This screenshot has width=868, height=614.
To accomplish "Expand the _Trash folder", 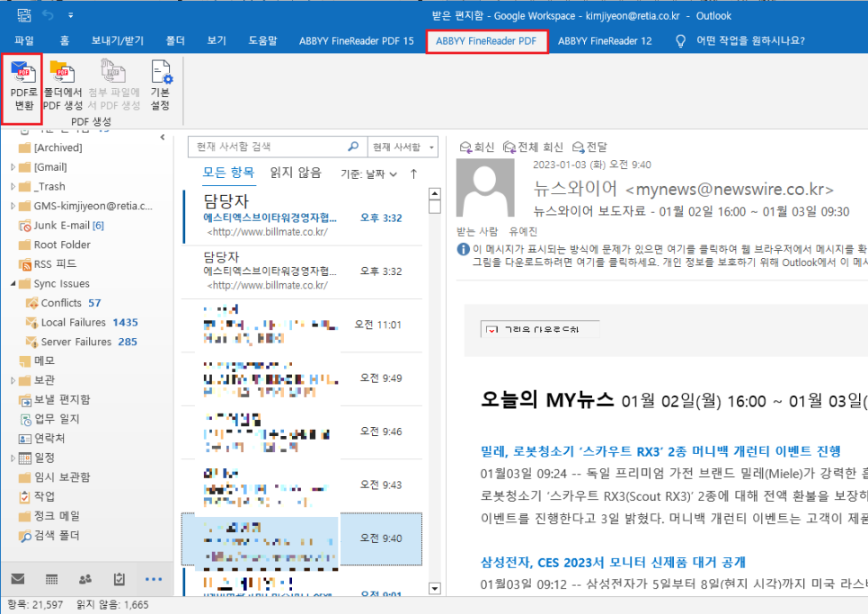I will 13,187.
